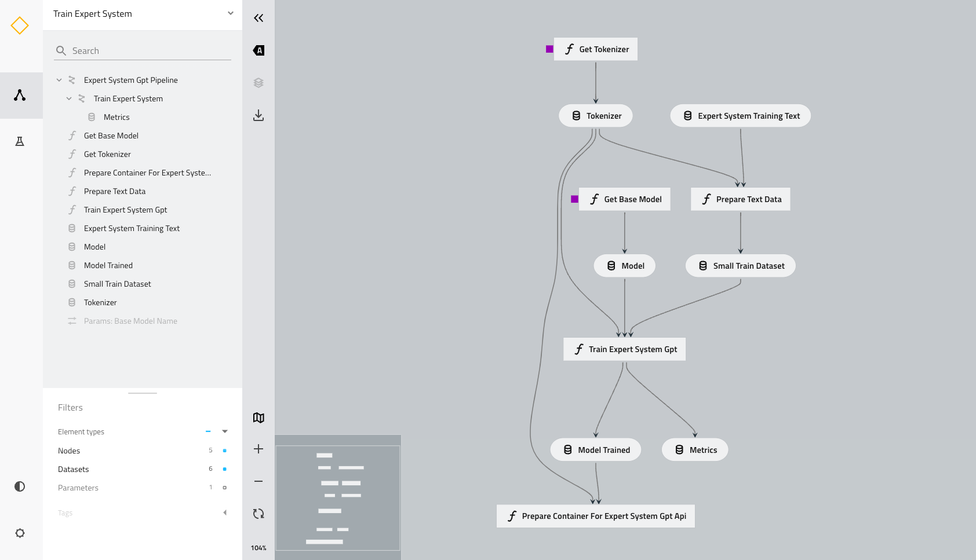Zoom in with the plus icon

tap(258, 449)
